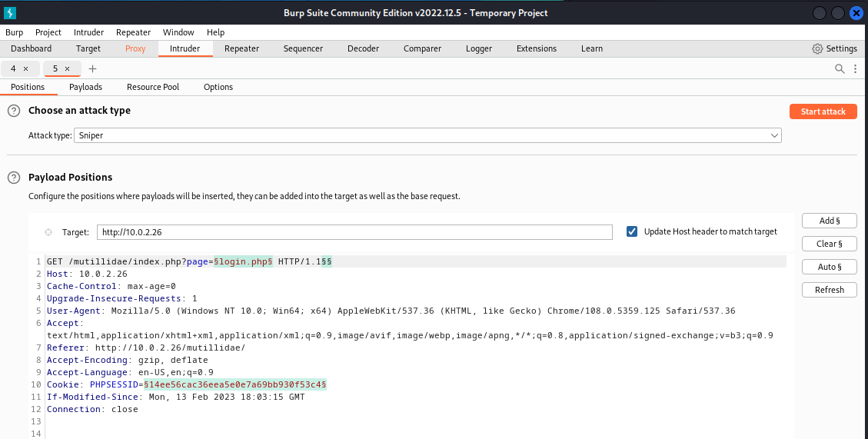Image resolution: width=868 pixels, height=439 pixels.
Task: Select Intruder attack tab 4
Action: point(13,68)
